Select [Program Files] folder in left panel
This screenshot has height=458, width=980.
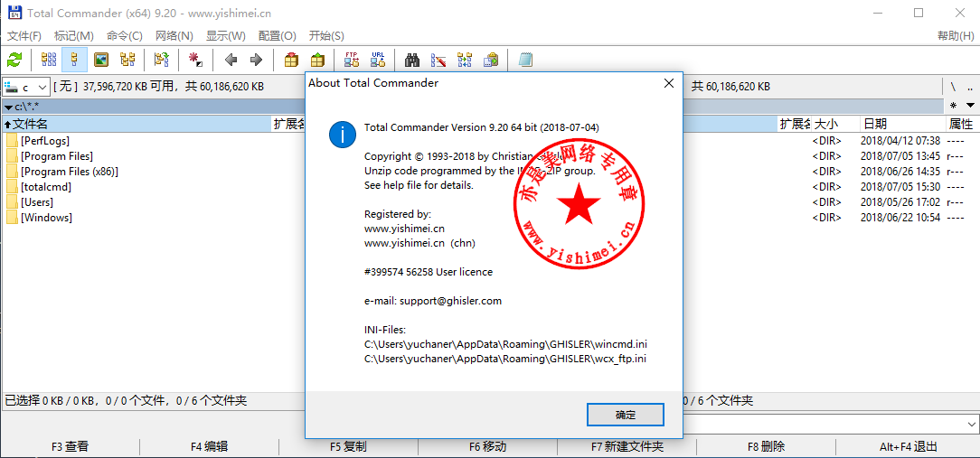pos(57,156)
